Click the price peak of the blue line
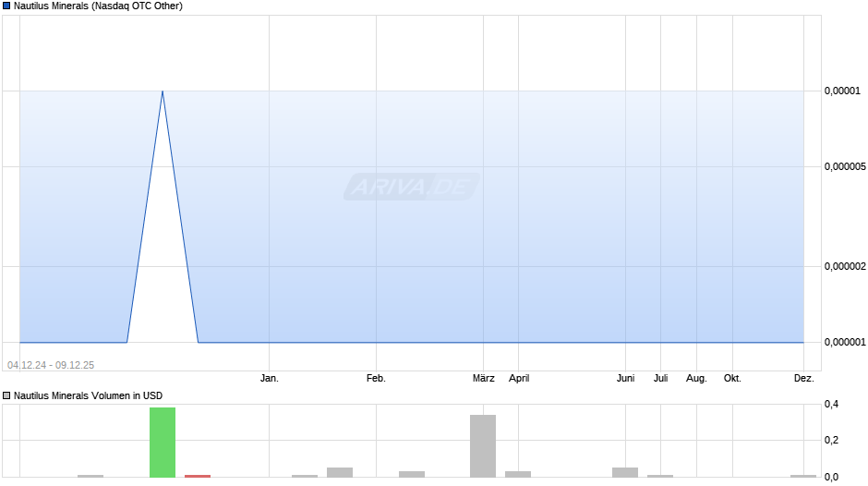The height and width of the screenshot is (486, 868). click(163, 91)
